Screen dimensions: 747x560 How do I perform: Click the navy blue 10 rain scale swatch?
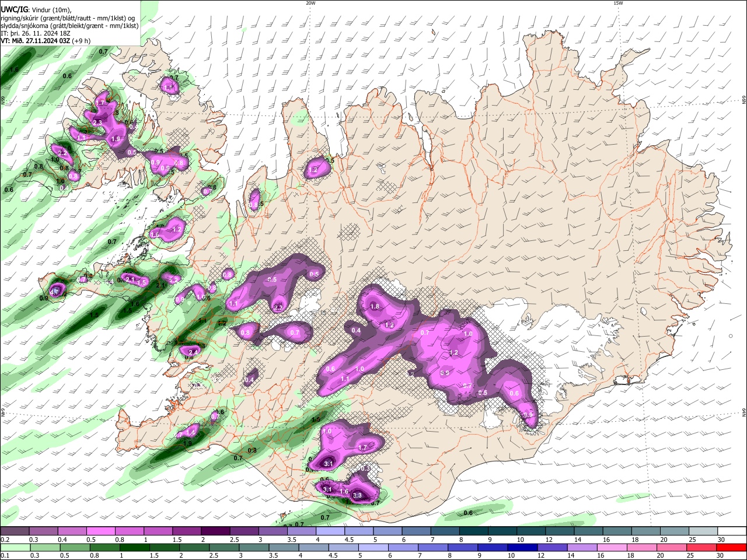[522, 547]
